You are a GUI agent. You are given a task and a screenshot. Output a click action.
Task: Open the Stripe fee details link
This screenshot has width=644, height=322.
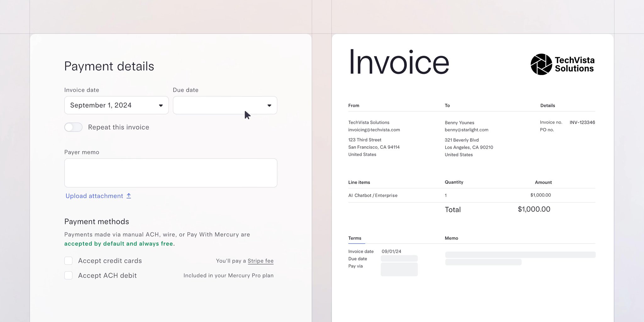pyautogui.click(x=260, y=261)
